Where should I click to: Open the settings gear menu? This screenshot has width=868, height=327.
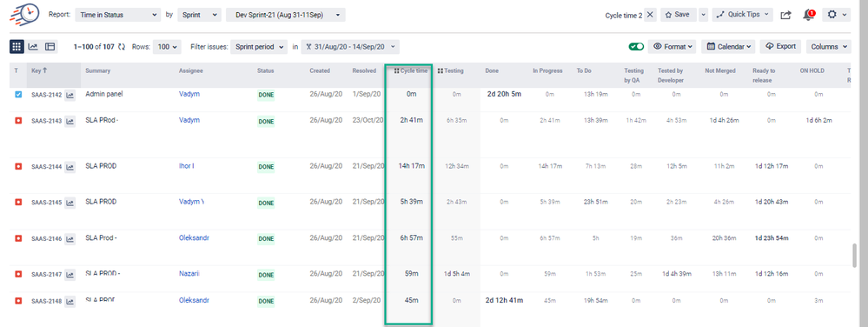pyautogui.click(x=835, y=15)
